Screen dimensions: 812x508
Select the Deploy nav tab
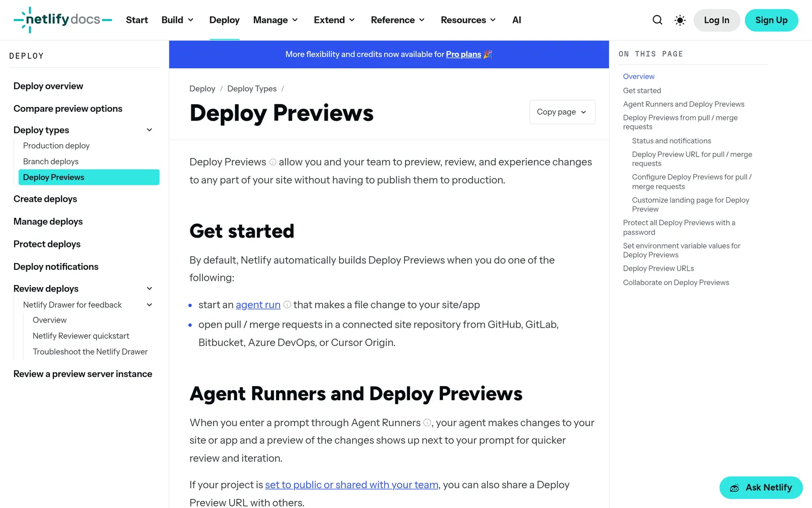tap(224, 20)
